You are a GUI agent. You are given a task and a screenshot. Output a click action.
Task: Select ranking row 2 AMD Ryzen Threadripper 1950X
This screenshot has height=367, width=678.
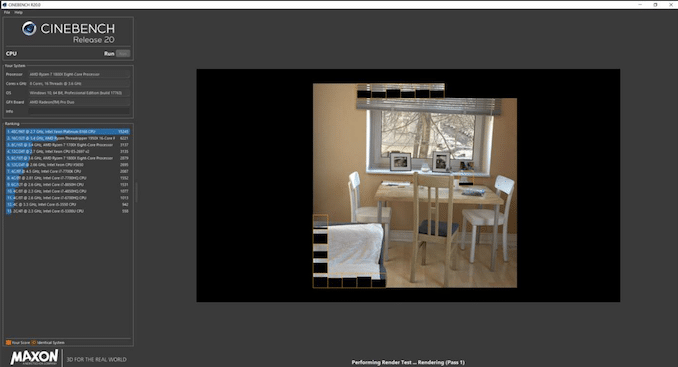coord(67,138)
